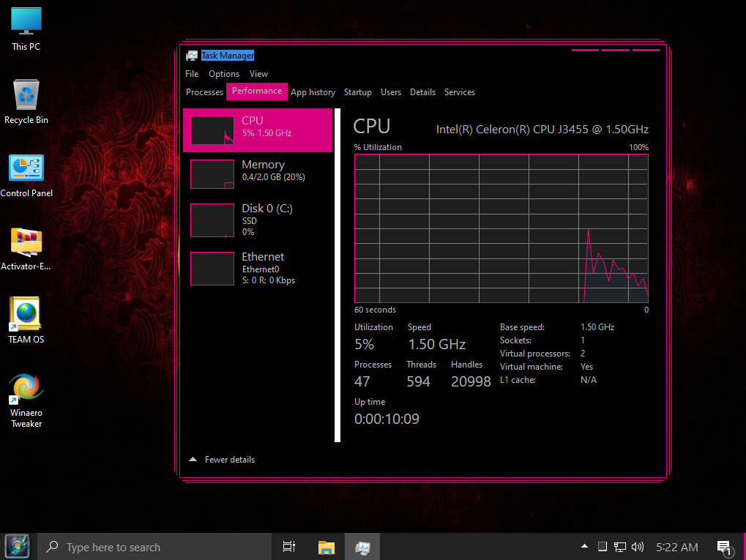This screenshot has height=560, width=746.
Task: Click the network tray icon
Action: point(619,547)
